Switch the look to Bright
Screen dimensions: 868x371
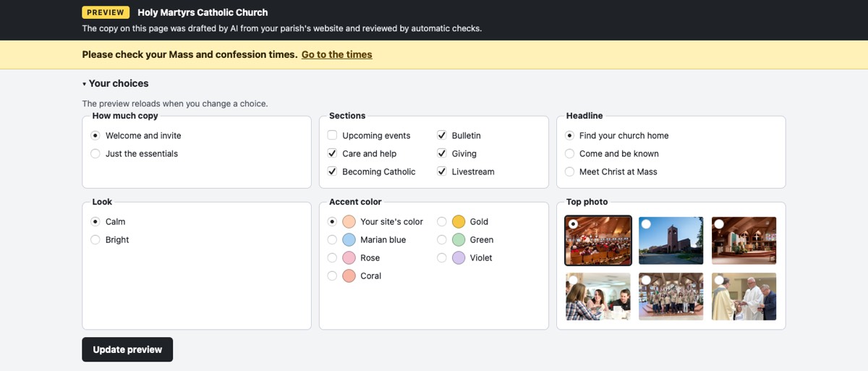click(x=95, y=239)
